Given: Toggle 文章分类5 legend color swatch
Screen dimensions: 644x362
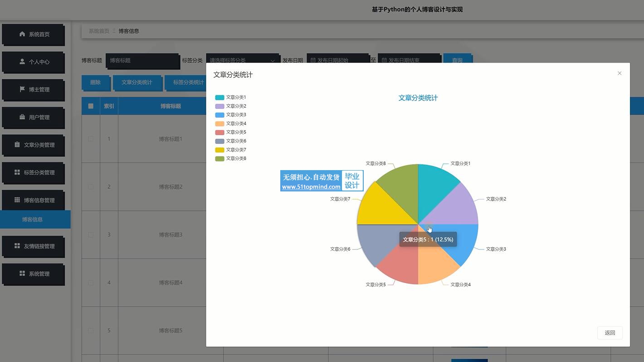Looking at the screenshot, I should click(220, 132).
